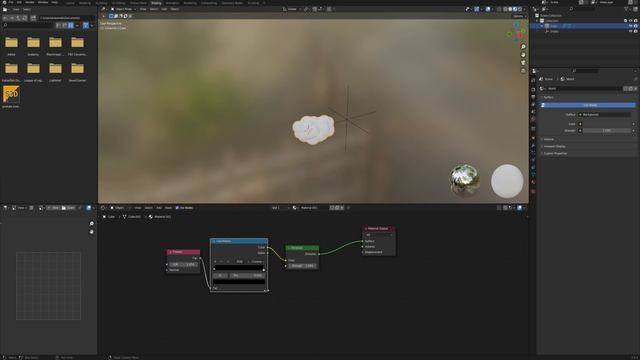
Task: Expand the Cube tree item in outliner
Action: 542,26
